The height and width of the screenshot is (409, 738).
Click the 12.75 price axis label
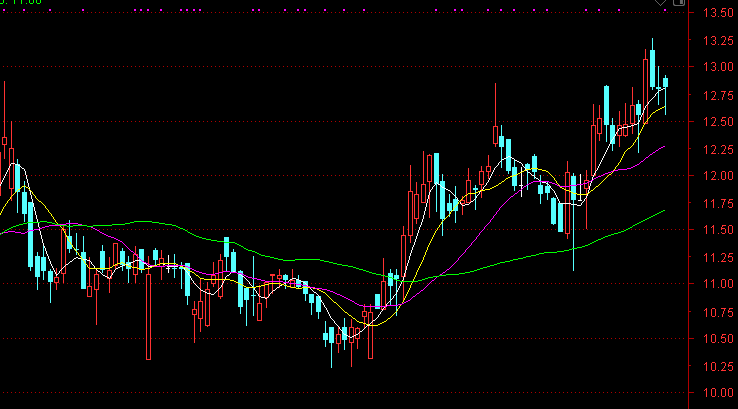coord(718,96)
